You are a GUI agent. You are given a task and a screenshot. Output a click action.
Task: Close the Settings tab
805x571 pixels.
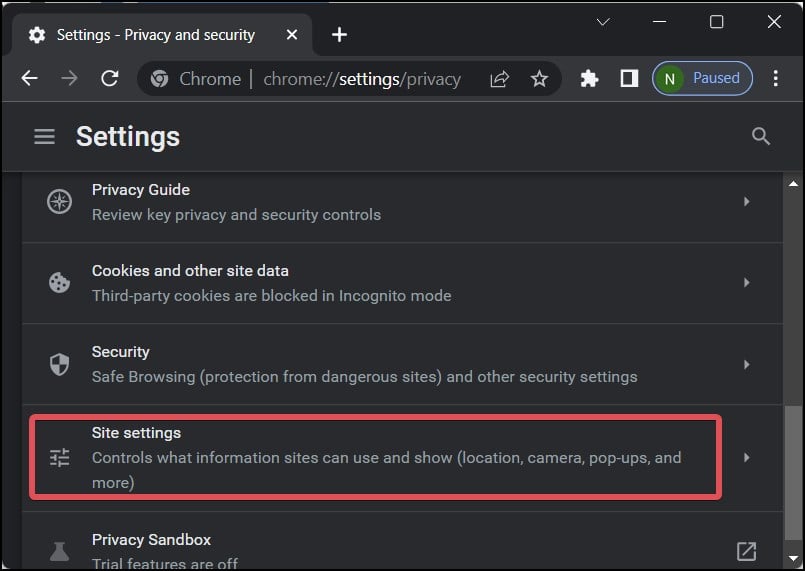pos(292,34)
